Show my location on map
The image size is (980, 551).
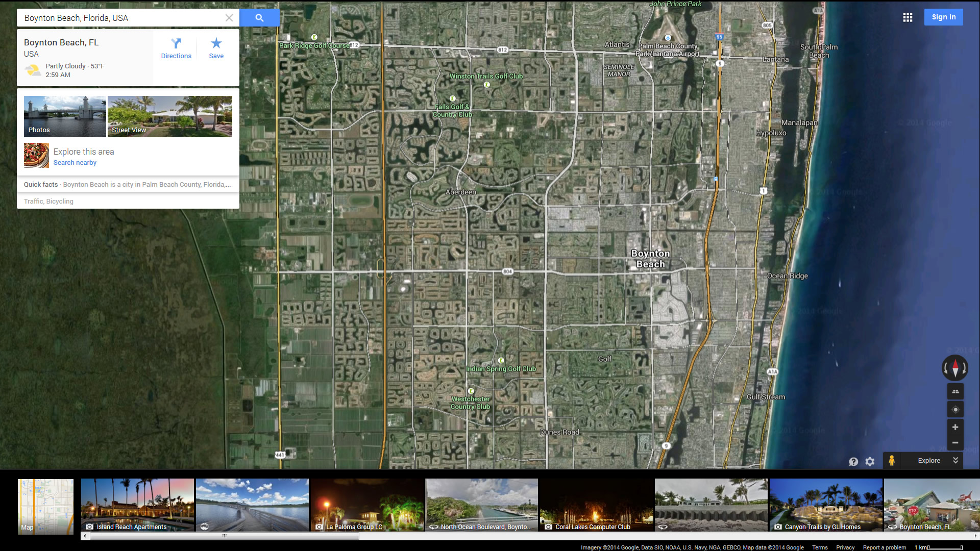coord(955,410)
